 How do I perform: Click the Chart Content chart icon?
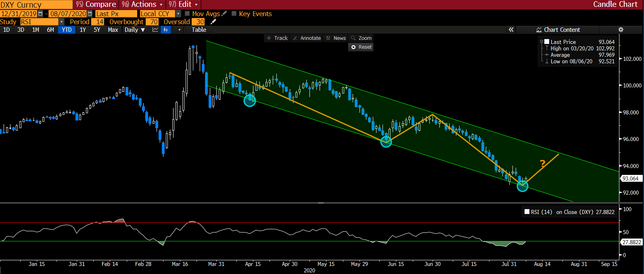point(539,30)
